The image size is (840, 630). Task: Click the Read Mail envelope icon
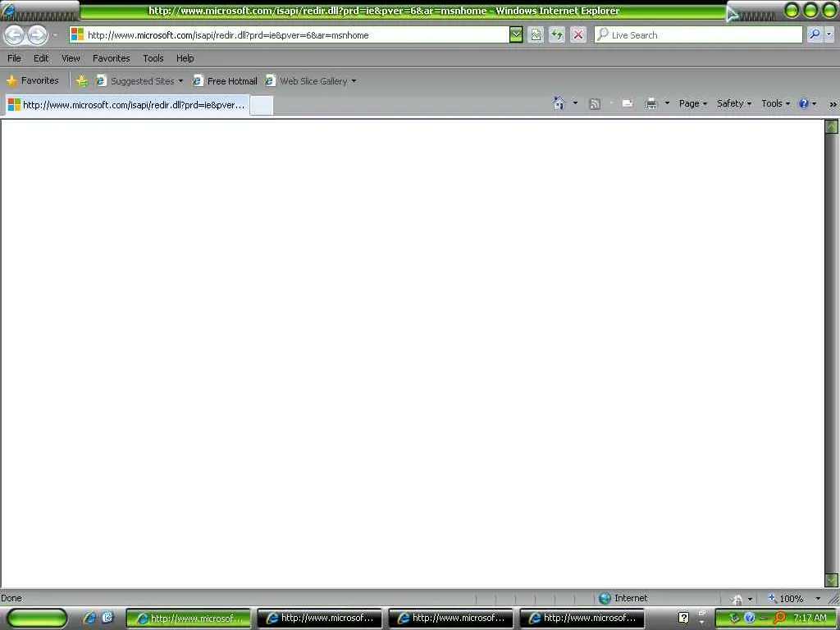pyautogui.click(x=628, y=103)
